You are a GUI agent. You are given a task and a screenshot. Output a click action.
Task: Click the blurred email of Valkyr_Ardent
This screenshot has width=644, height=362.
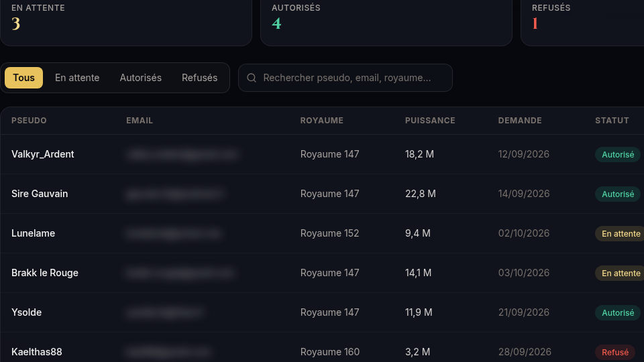tap(182, 154)
